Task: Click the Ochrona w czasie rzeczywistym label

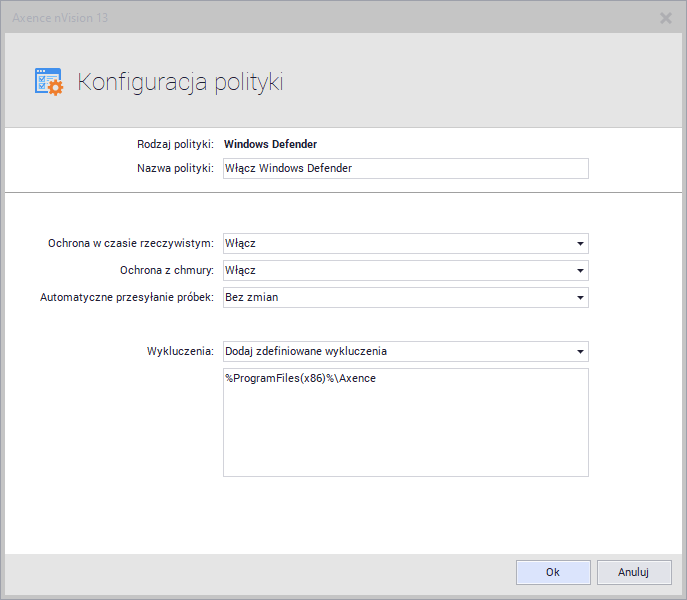Action: pyautogui.click(x=130, y=243)
